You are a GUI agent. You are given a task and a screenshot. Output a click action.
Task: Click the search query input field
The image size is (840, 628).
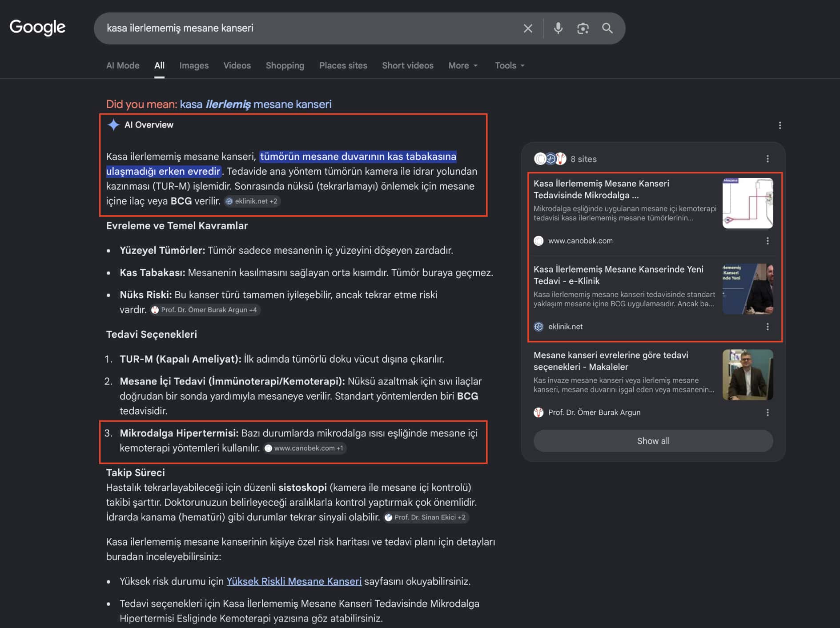(311, 28)
